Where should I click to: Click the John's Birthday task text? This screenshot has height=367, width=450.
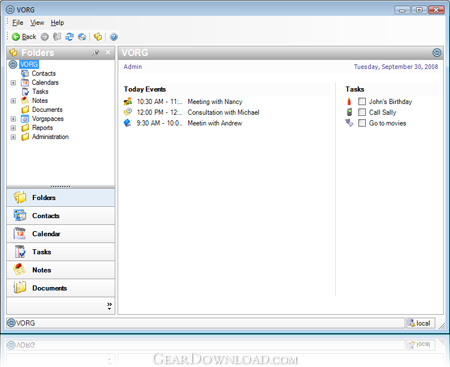pos(390,102)
